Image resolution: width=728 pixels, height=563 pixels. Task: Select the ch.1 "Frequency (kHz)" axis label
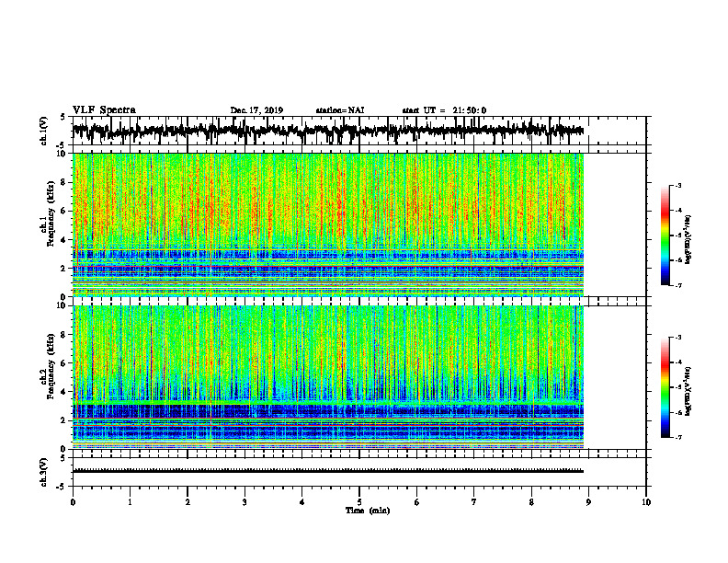click(51, 213)
